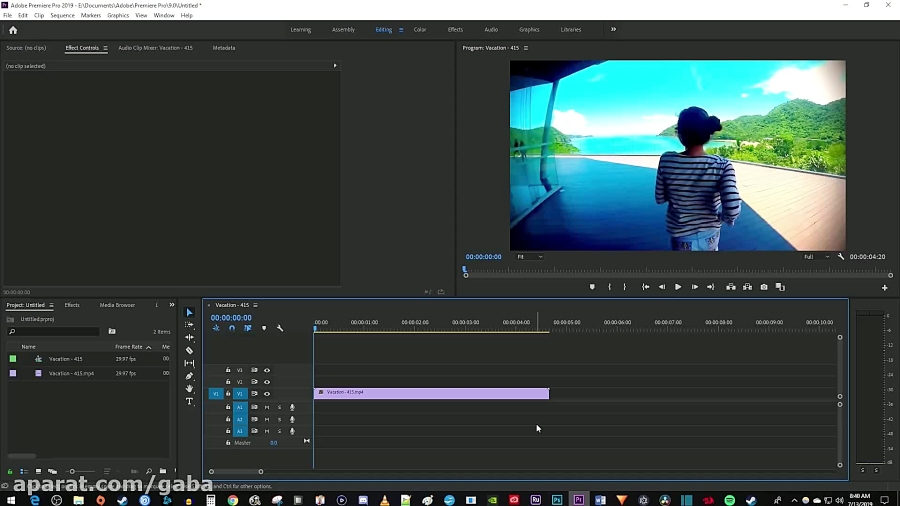The height and width of the screenshot is (506, 900).
Task: Select the Type tool
Action: [x=189, y=402]
